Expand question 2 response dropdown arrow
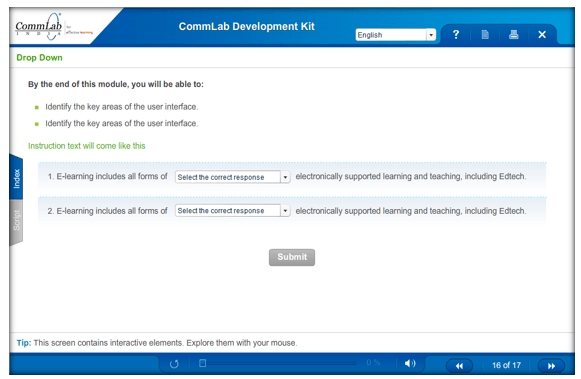The image size is (581, 379). tap(285, 211)
